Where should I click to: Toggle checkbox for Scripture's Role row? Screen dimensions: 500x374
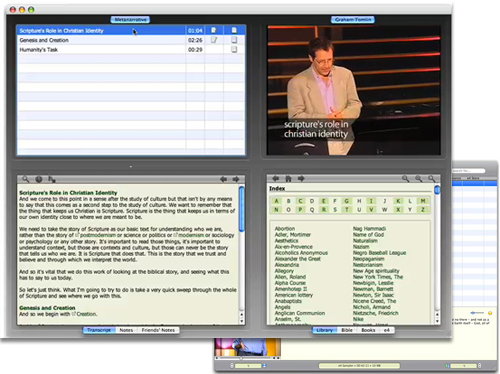pyautogui.click(x=234, y=30)
